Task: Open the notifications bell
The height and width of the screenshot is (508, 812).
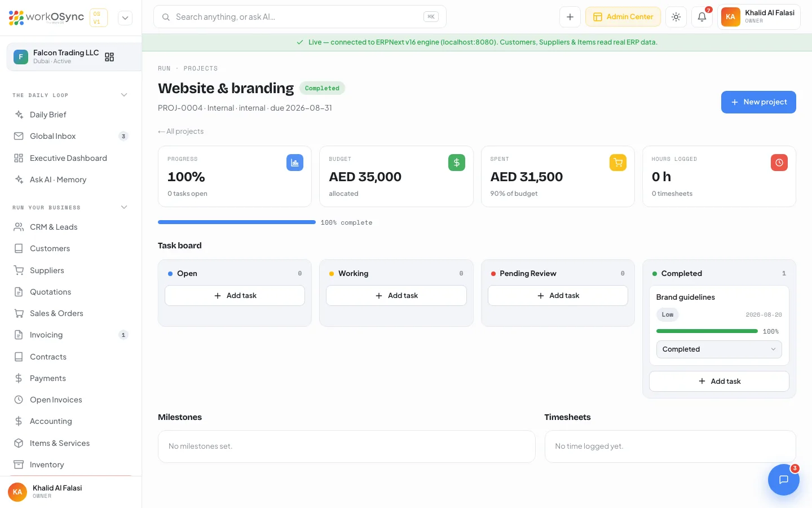Action: click(702, 17)
